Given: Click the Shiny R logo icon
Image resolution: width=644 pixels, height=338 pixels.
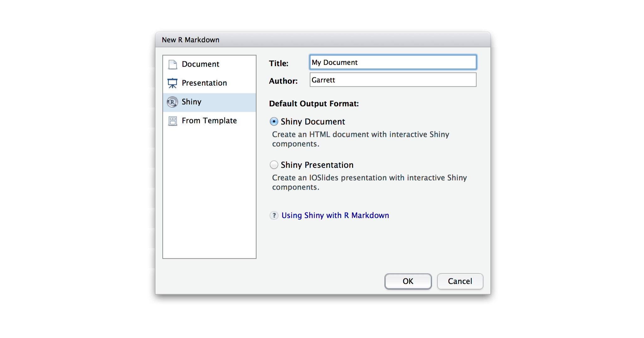Looking at the screenshot, I should pos(172,102).
